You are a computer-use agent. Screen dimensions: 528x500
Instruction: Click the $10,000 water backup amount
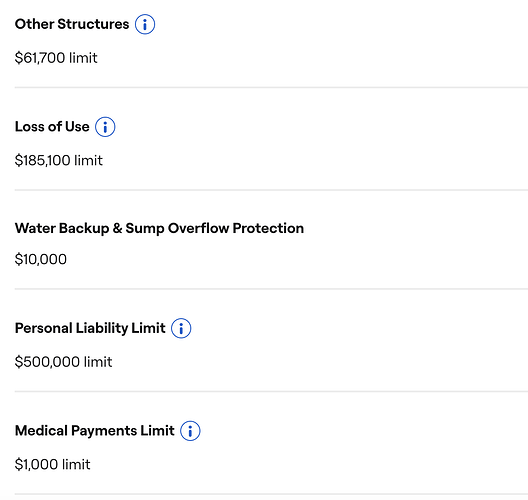pyautogui.click(x=41, y=260)
